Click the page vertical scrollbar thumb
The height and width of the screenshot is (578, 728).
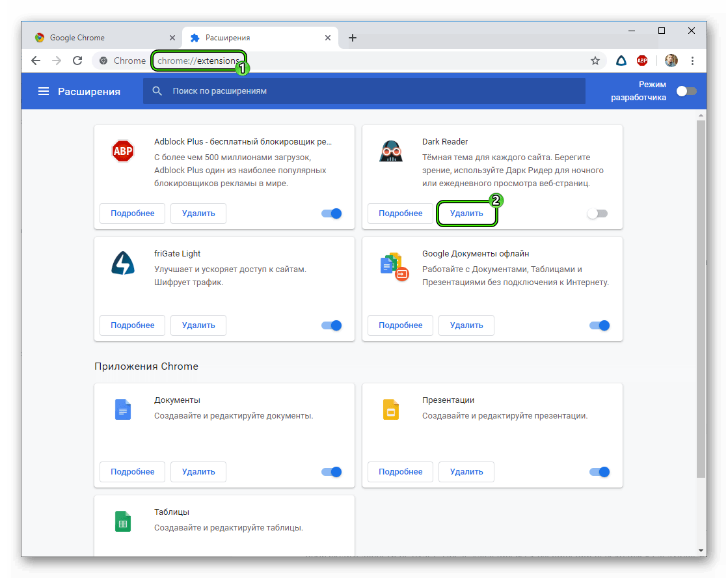coord(701,299)
